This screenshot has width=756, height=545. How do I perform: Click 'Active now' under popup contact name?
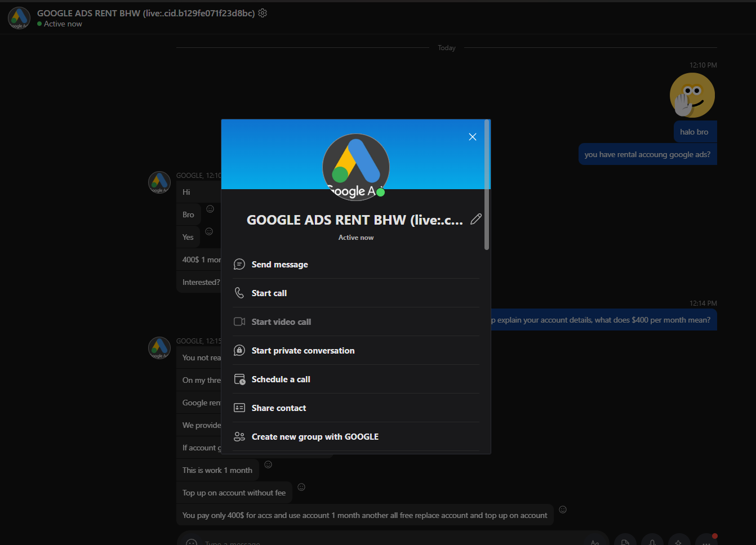click(x=356, y=238)
